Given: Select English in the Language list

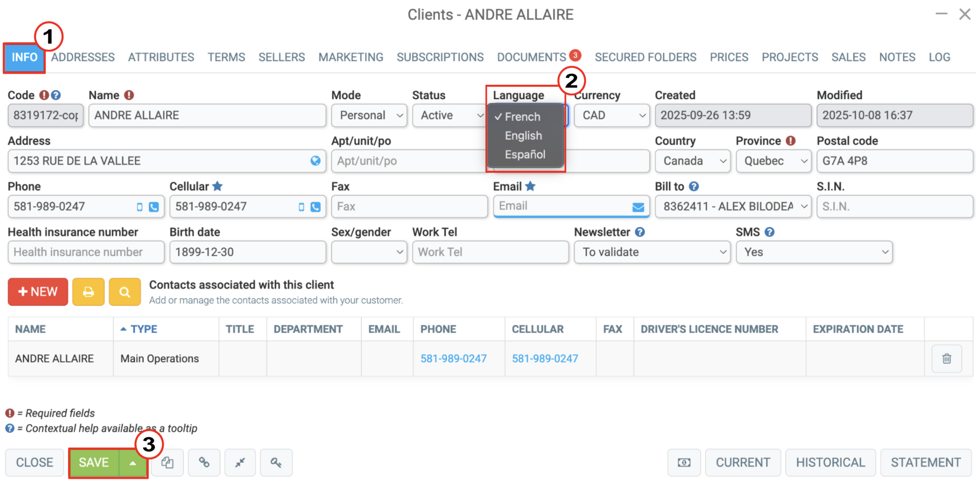Looking at the screenshot, I should [523, 136].
